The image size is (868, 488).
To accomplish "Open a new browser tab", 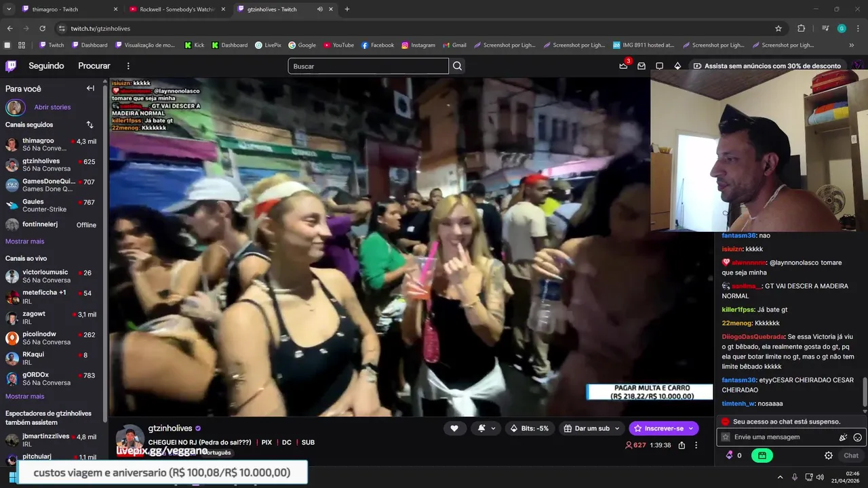I will (347, 9).
